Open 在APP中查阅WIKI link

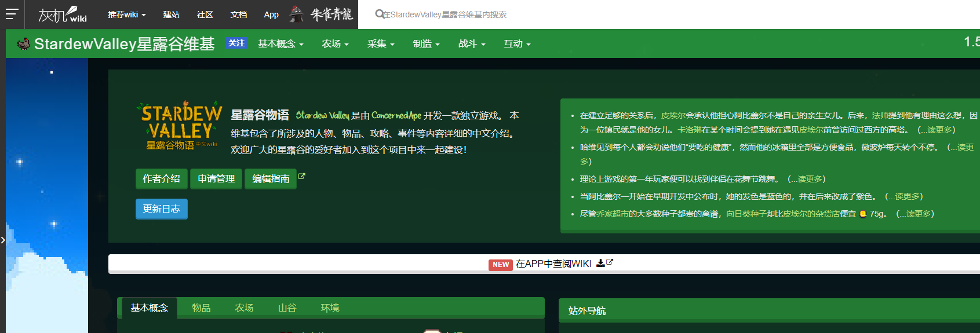click(553, 264)
